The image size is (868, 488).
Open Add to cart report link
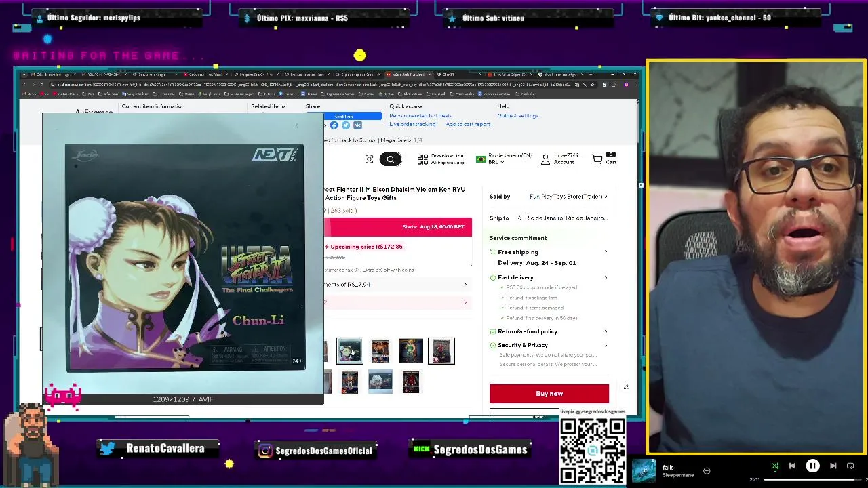tap(468, 125)
